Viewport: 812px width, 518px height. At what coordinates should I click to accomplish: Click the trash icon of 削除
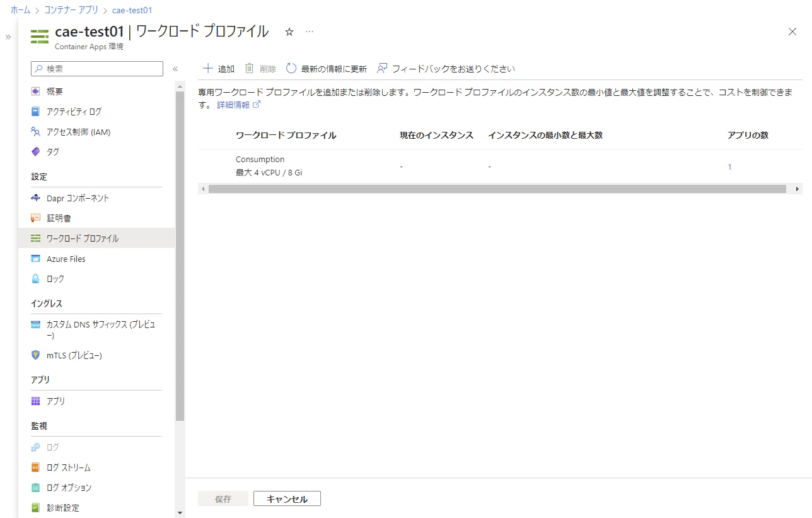coord(250,69)
